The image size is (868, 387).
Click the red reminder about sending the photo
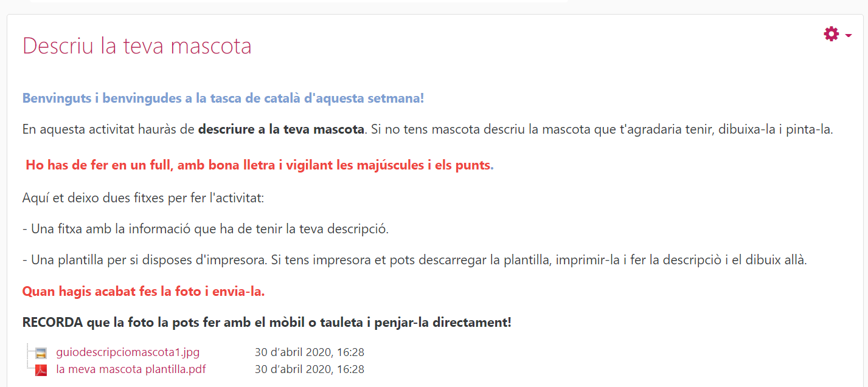point(144,291)
